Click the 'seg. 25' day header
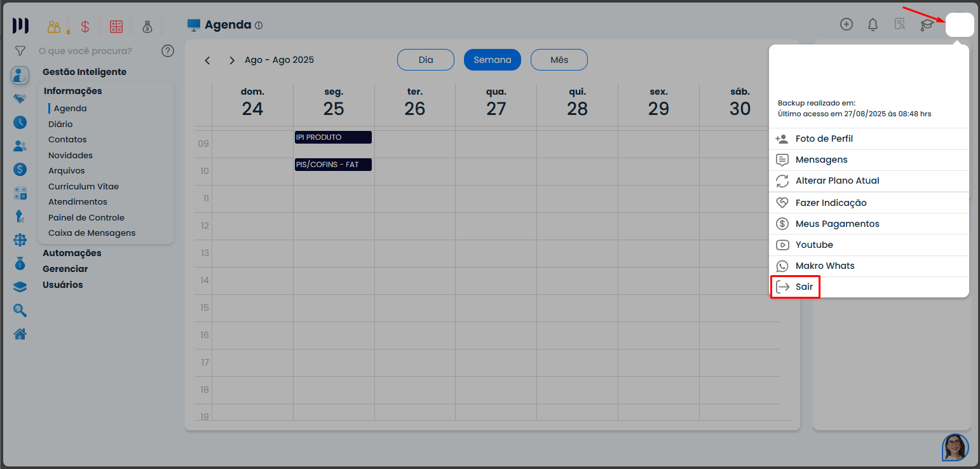Viewport: 980px width, 469px height. (334, 102)
